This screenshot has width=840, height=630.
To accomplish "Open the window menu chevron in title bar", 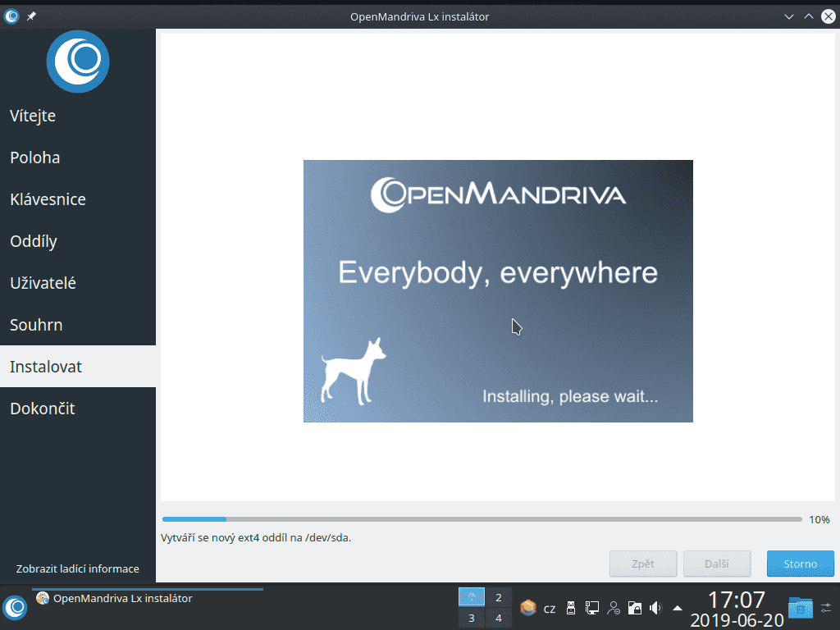I will [x=788, y=16].
